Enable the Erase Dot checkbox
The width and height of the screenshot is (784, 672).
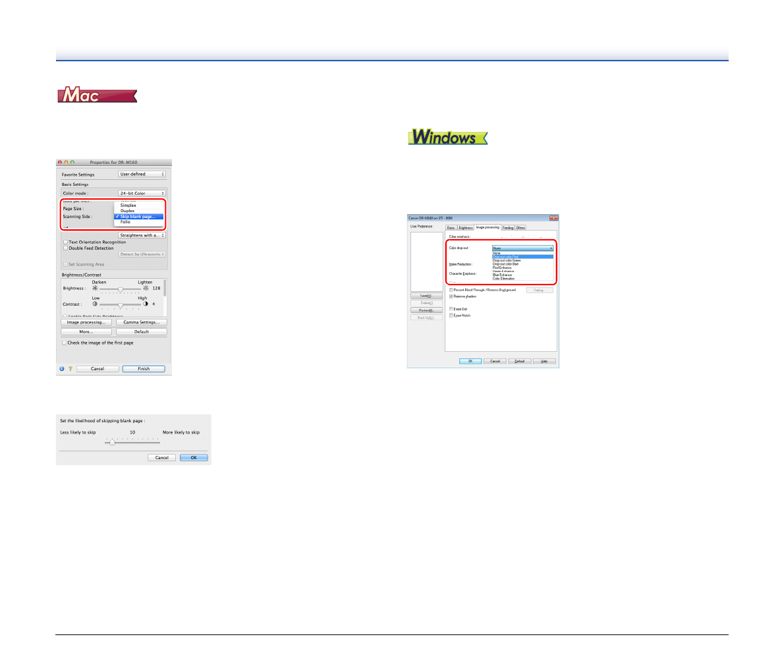click(x=451, y=309)
